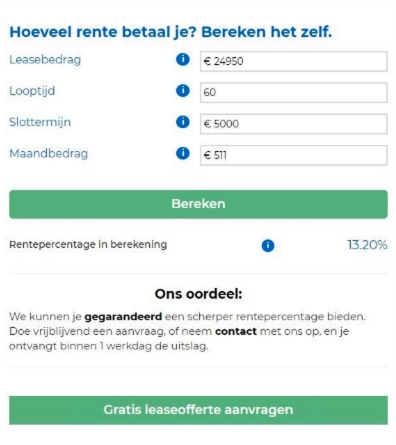Click the Slottermijn field with € 5000
396x445 pixels.
pyautogui.click(x=294, y=124)
